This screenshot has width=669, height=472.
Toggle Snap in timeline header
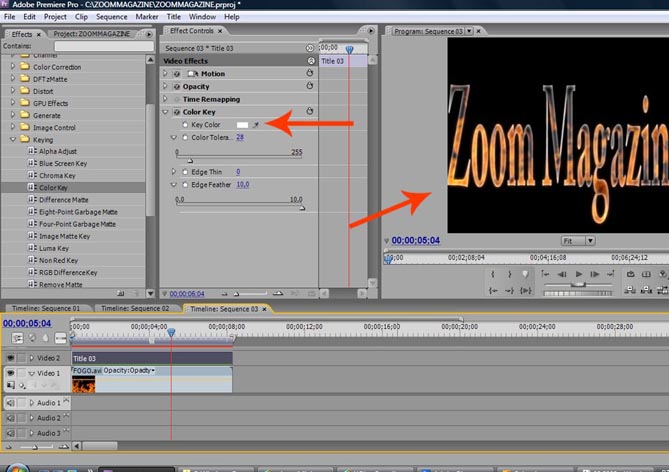18,338
